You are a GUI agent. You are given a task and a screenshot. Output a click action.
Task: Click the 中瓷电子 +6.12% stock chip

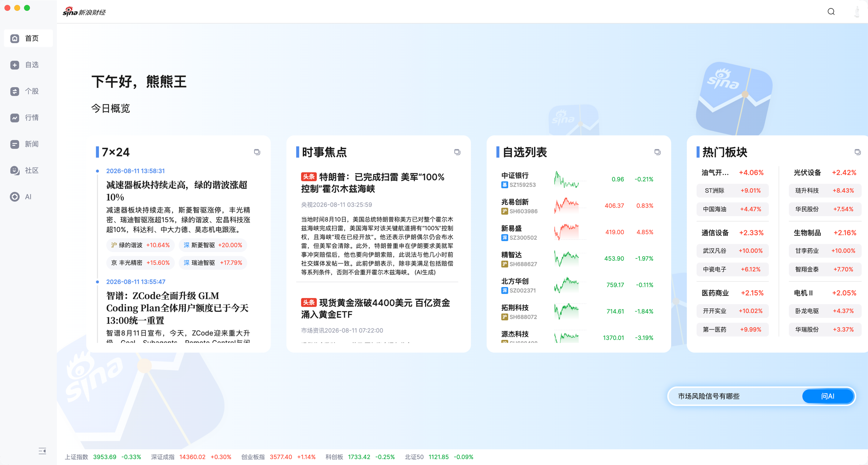click(732, 269)
